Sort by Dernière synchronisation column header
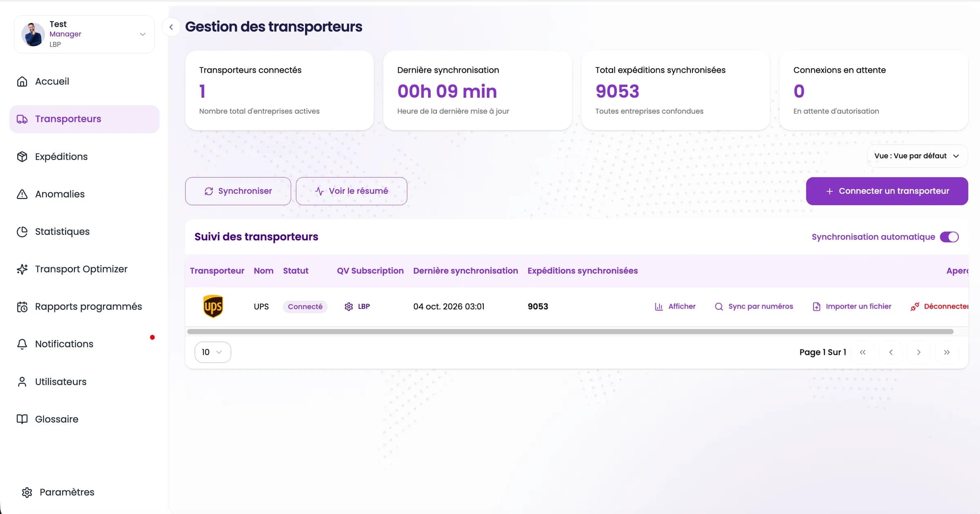This screenshot has width=980, height=514. pyautogui.click(x=465, y=270)
